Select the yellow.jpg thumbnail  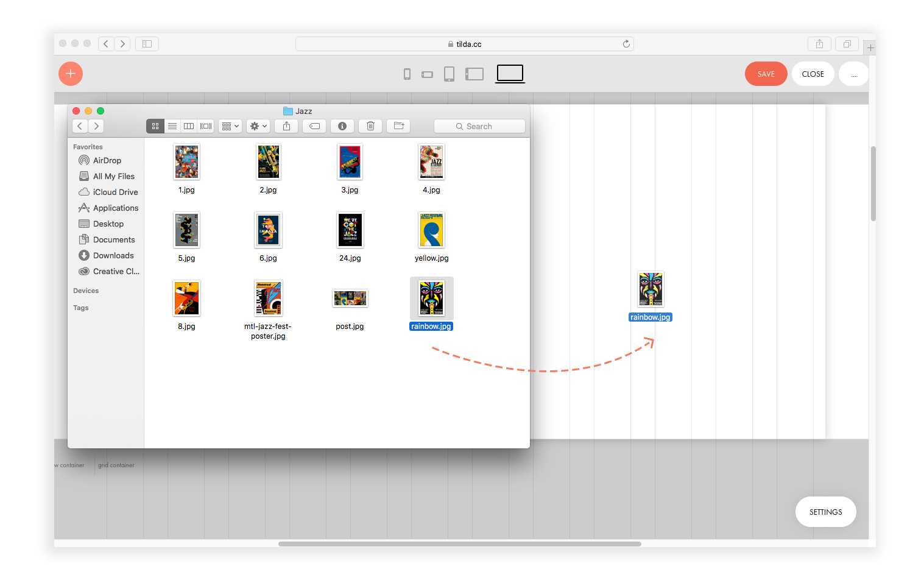(x=431, y=230)
